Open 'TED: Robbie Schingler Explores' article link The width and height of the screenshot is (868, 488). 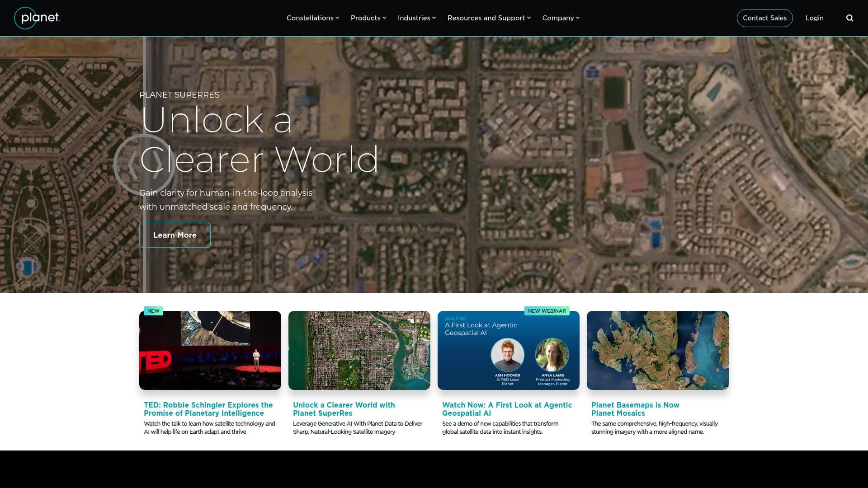pos(208,409)
